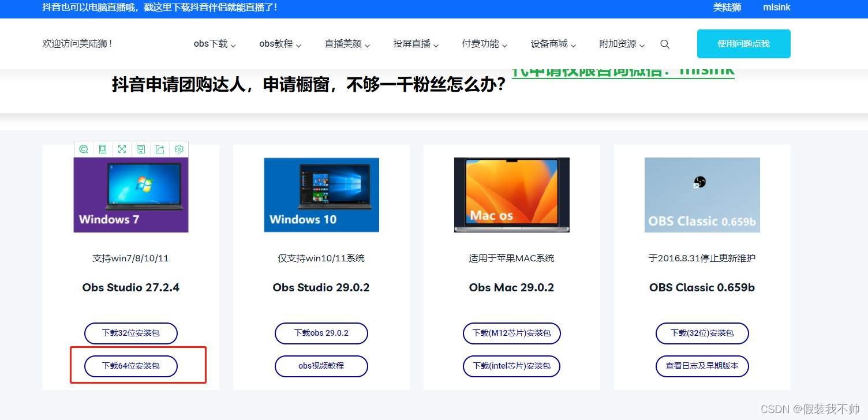
Task: Expand the 直播美颜 menu
Action: 347,44
